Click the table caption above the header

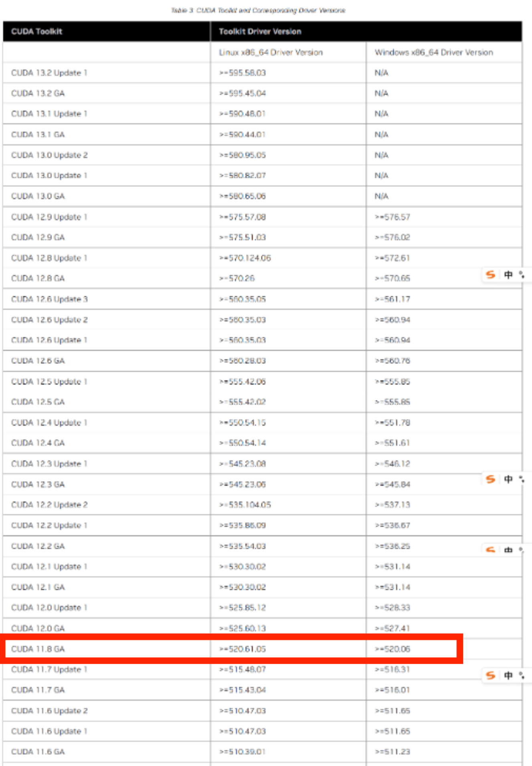pyautogui.click(x=258, y=10)
